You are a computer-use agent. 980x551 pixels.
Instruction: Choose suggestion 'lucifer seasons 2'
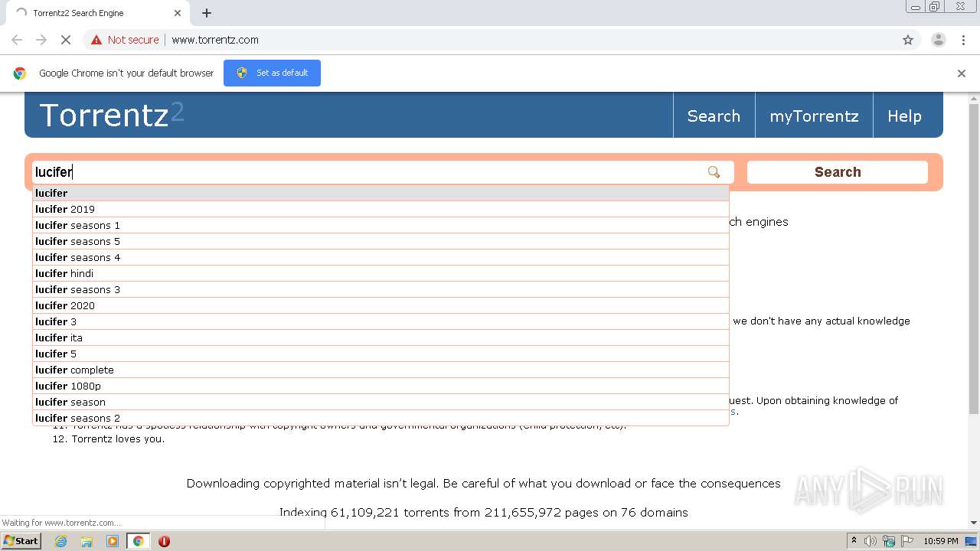(x=381, y=418)
